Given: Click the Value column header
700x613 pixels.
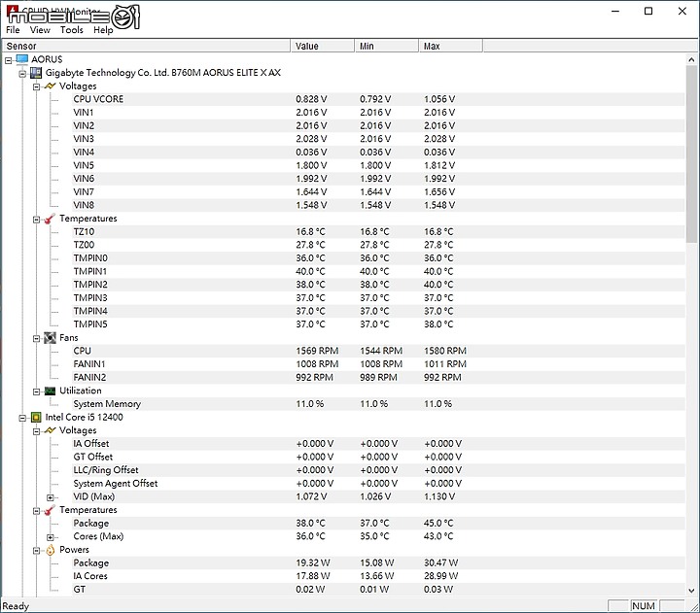Looking at the screenshot, I should coord(323,46).
